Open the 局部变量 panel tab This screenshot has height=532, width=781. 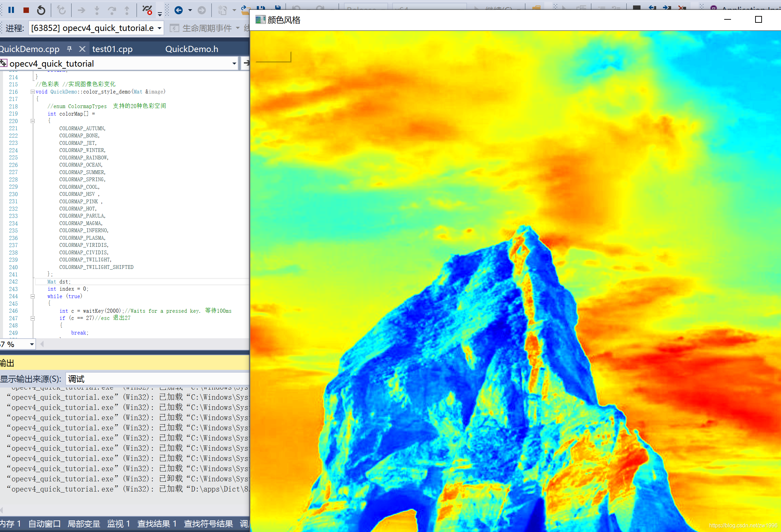84,524
